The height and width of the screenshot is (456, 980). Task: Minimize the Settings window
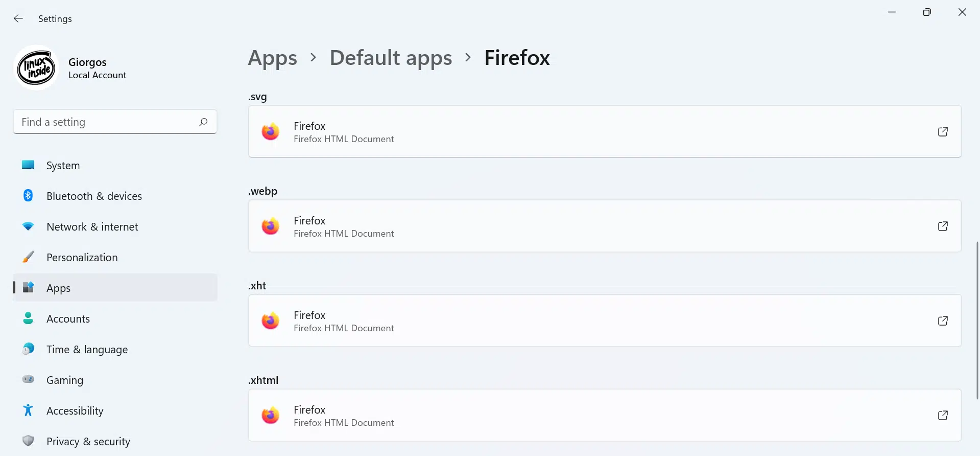(x=892, y=12)
